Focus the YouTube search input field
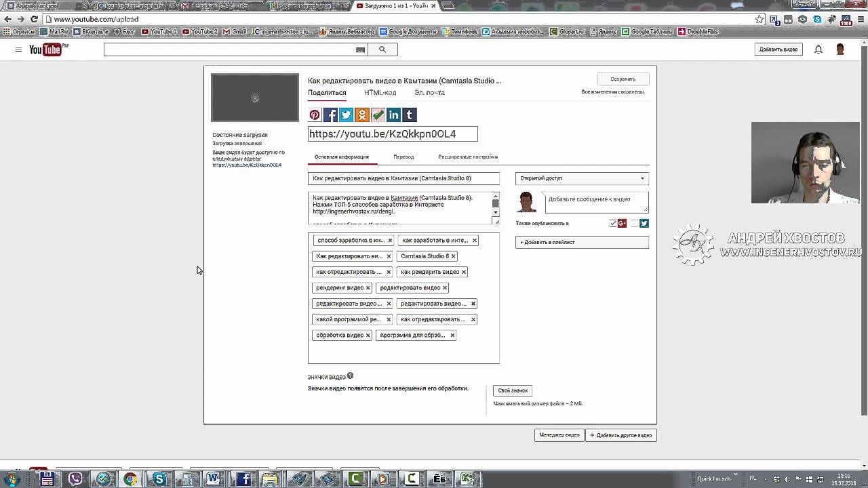Screen dimensions: 868x488 [229, 49]
